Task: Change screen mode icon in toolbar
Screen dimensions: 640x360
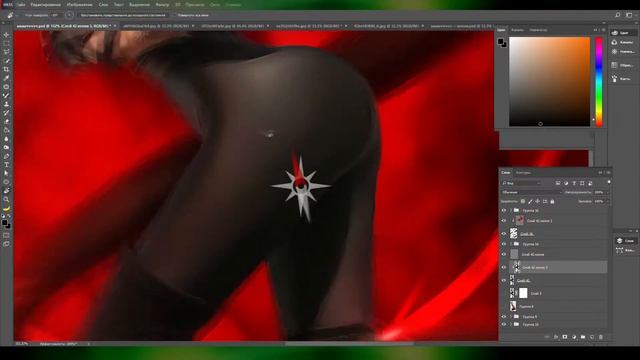Action: [x=6, y=244]
